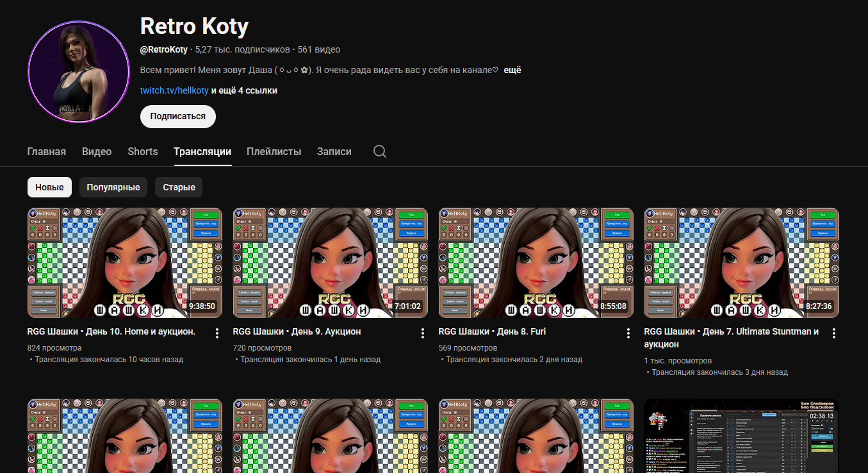This screenshot has width=868, height=473.
Task: Open options menu for День 9 stream
Action: 423,333
